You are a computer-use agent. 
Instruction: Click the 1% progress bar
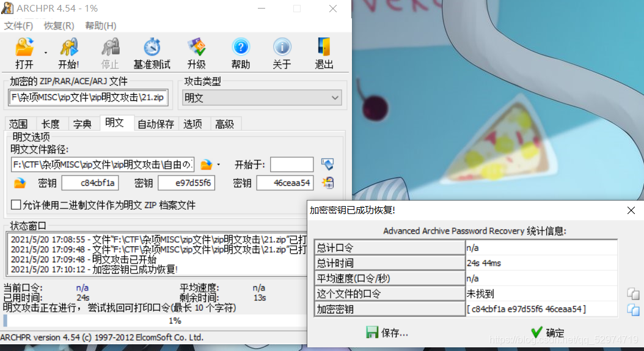155,320
